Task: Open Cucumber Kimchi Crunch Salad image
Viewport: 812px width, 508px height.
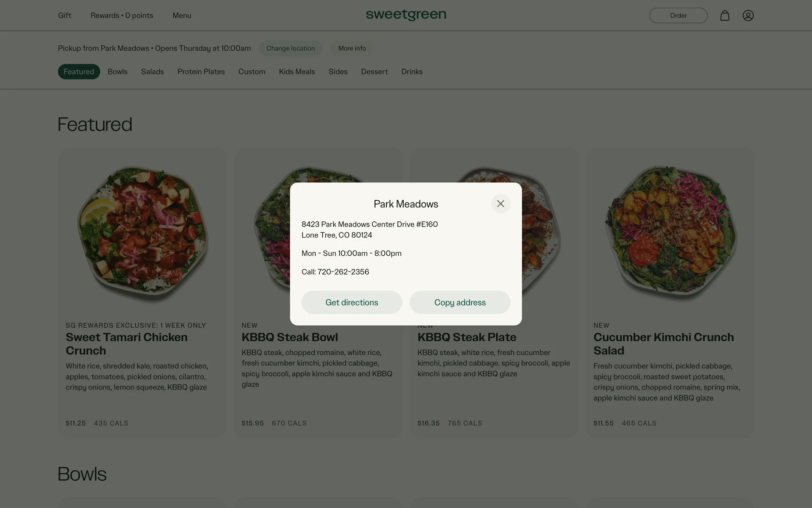Action: coord(670,233)
